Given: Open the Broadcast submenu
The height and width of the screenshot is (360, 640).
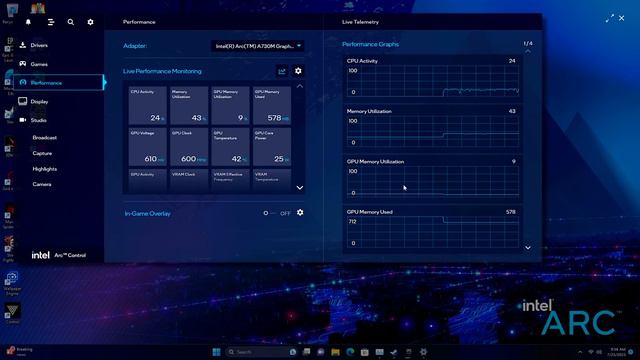Looking at the screenshot, I should click(x=44, y=138).
